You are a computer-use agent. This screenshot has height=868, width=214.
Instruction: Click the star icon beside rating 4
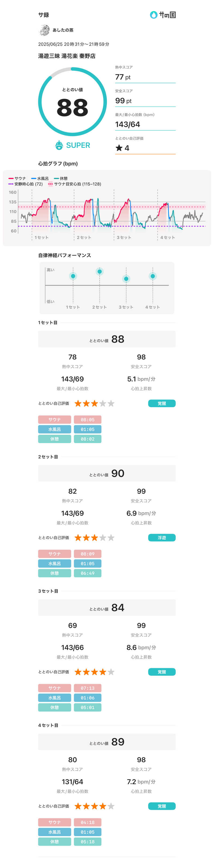(119, 148)
